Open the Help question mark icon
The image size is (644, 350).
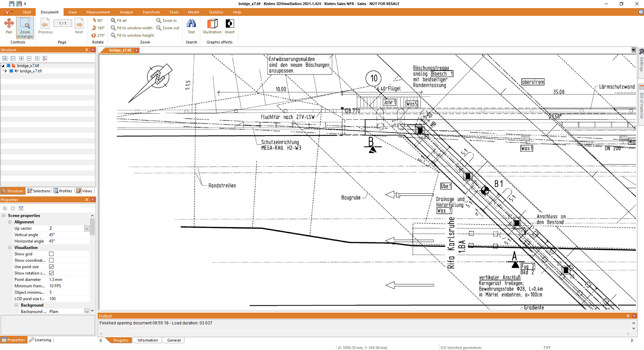pyautogui.click(x=641, y=12)
